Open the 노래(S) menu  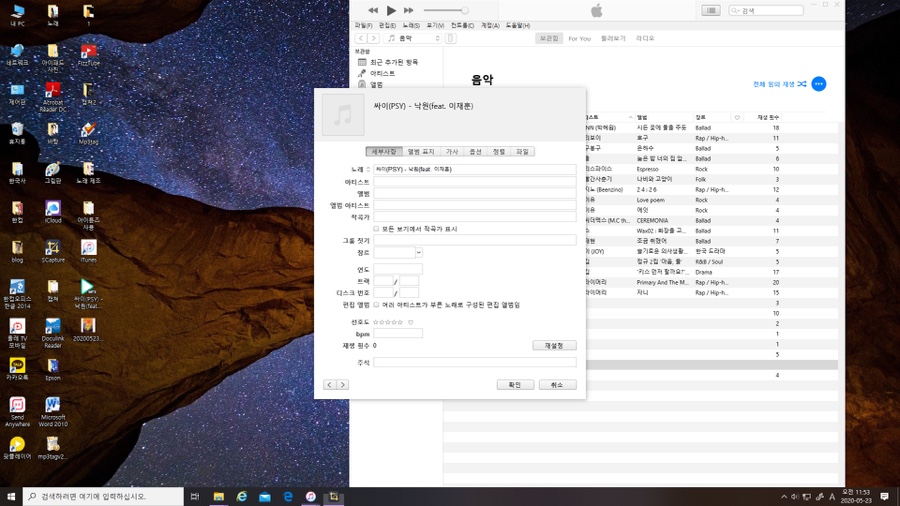point(410,25)
